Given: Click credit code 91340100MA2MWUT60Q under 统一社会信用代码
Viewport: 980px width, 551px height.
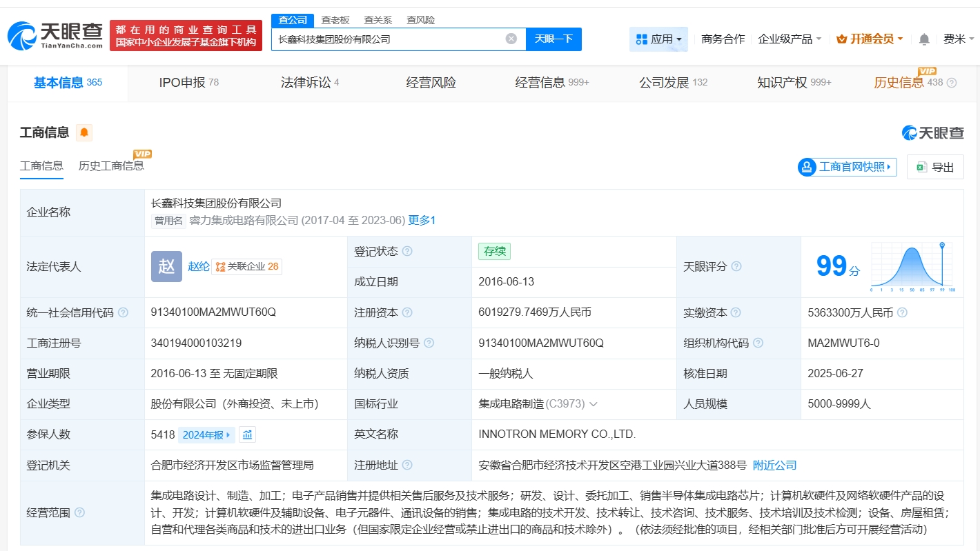Looking at the screenshot, I should click(x=213, y=312).
